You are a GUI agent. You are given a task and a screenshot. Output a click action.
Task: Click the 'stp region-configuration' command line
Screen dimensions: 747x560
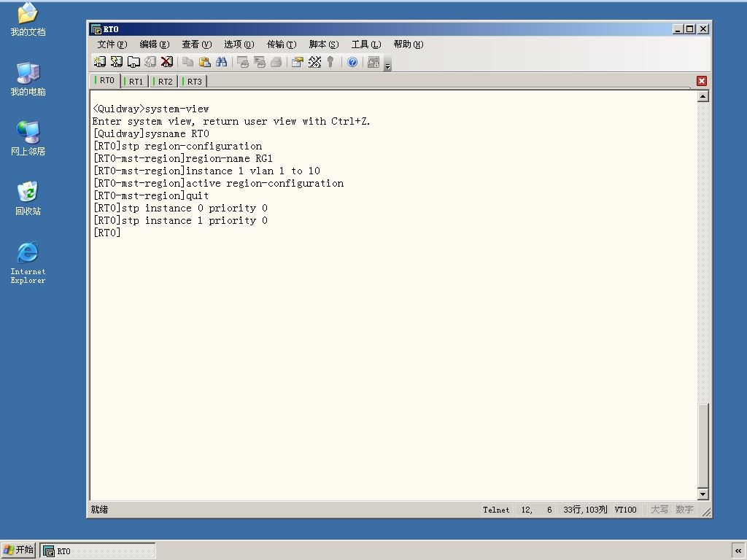(x=177, y=146)
